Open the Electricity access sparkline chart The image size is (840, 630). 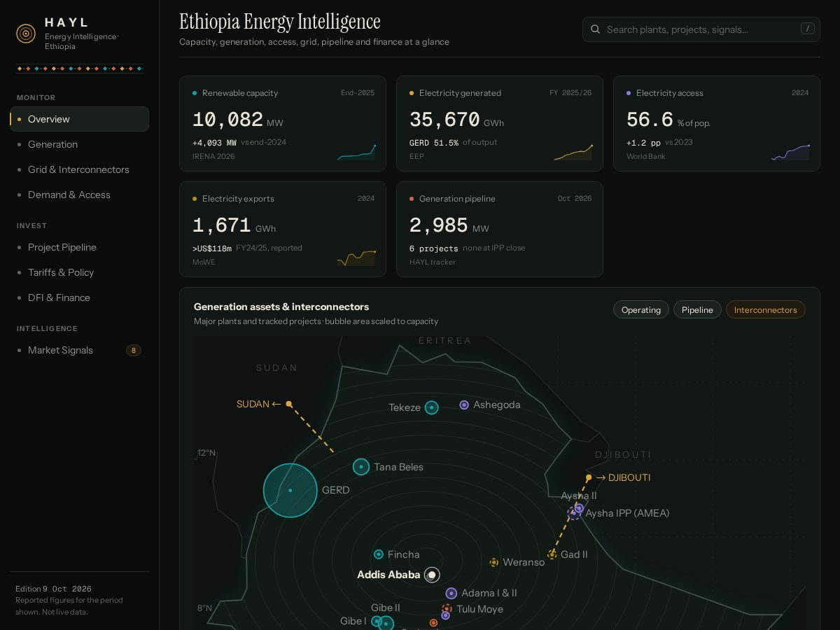(790, 152)
